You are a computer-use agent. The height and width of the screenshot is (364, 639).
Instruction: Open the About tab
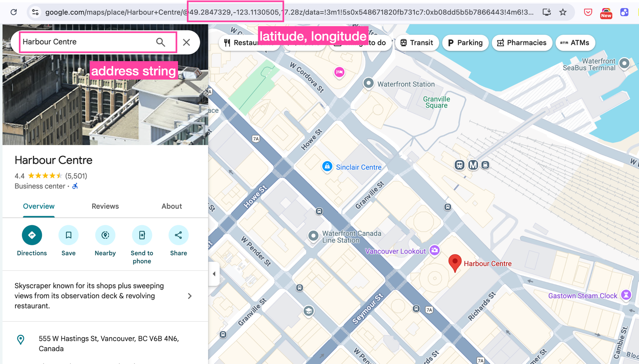(x=171, y=206)
